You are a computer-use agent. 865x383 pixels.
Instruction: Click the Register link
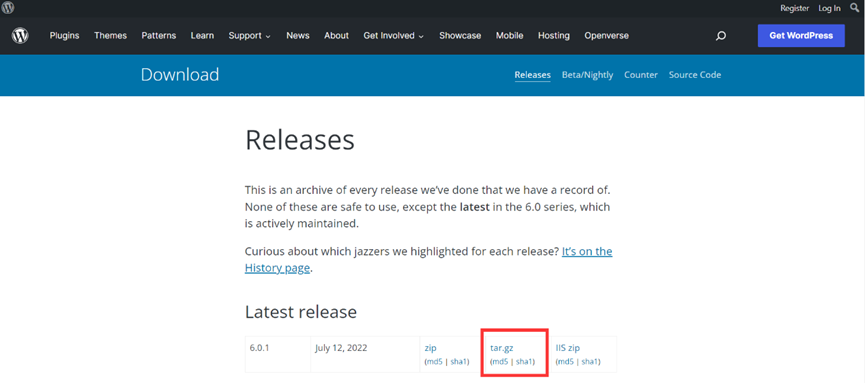795,8
